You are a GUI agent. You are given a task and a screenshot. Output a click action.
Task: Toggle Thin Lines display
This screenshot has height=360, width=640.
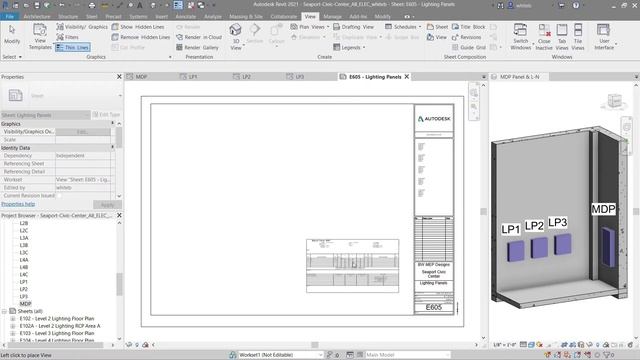(72, 47)
